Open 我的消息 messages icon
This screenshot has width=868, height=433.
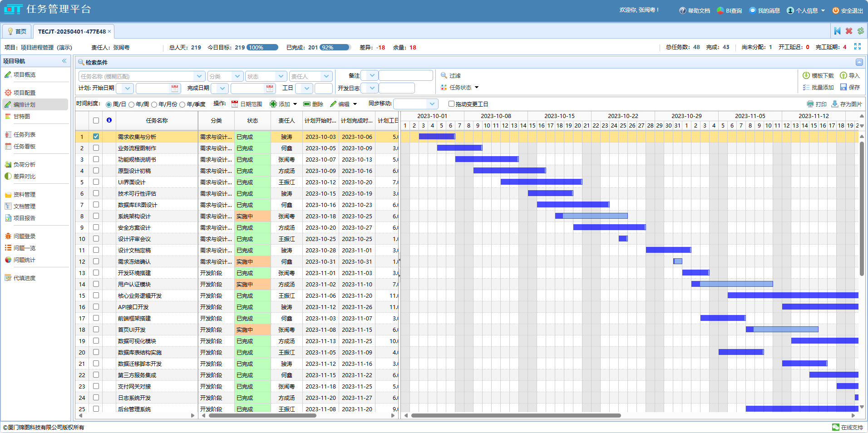(x=752, y=10)
